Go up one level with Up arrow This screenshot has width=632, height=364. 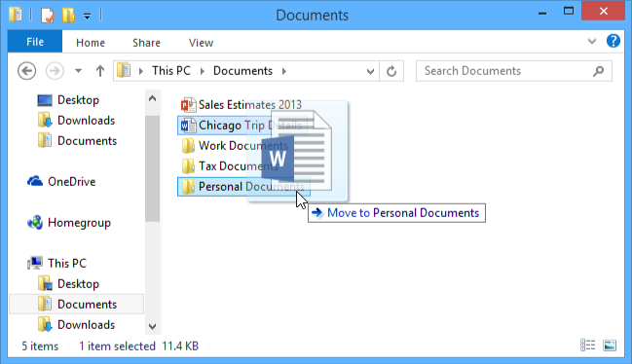[100, 71]
